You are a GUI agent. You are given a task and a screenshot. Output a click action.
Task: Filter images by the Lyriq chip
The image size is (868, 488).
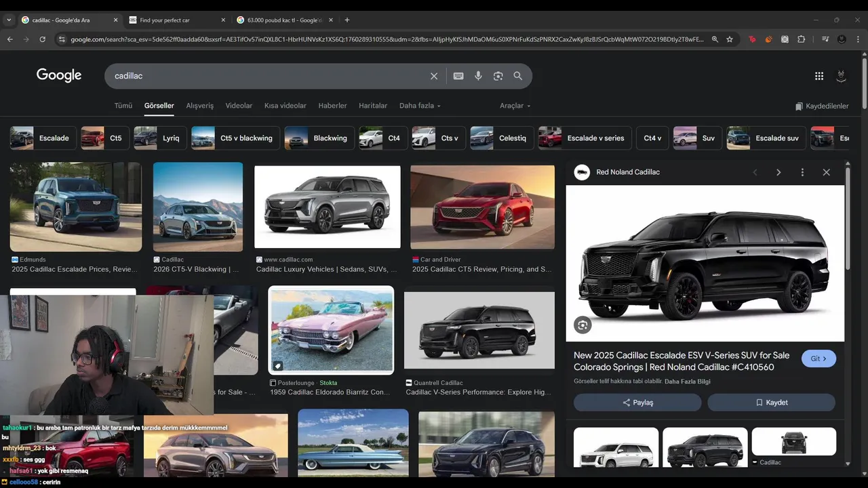[x=160, y=138]
